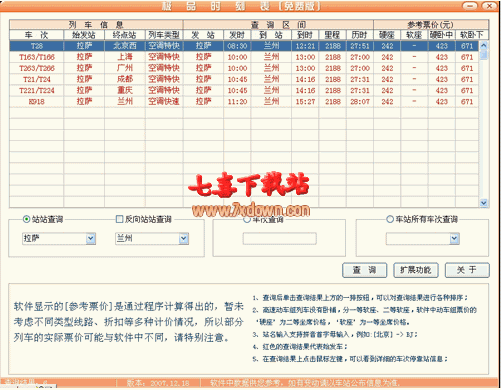Sort by 发时 departure time header

[x=237, y=35]
